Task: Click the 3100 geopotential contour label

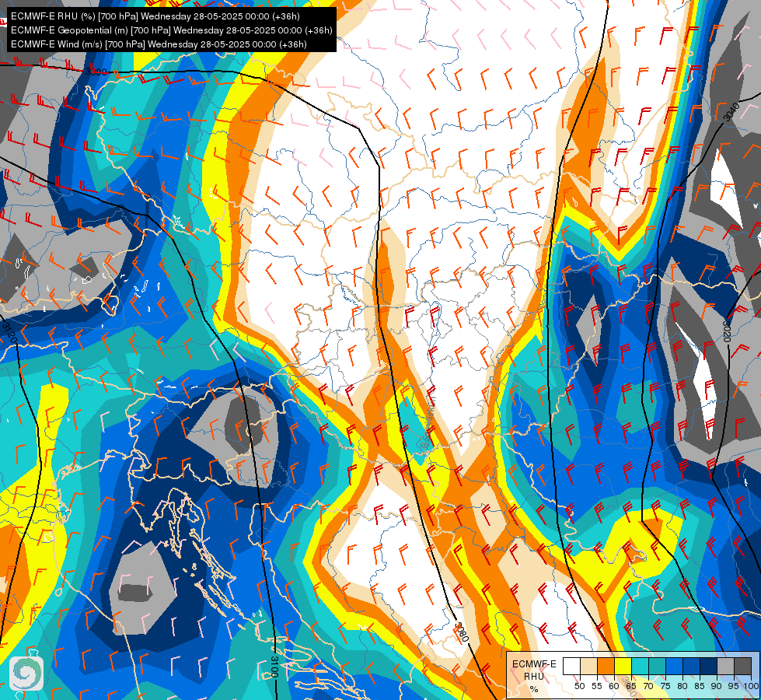Action: click(274, 667)
